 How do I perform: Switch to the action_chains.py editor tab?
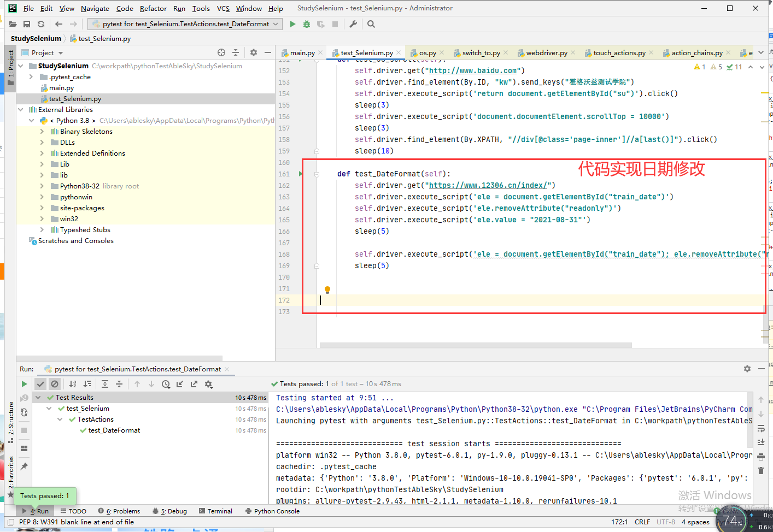(697, 53)
